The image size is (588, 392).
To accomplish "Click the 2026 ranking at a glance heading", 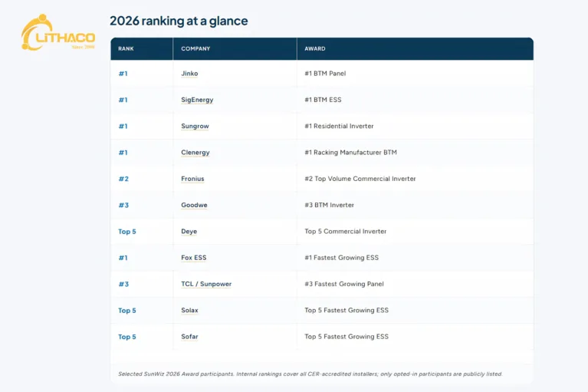I will tap(179, 21).
